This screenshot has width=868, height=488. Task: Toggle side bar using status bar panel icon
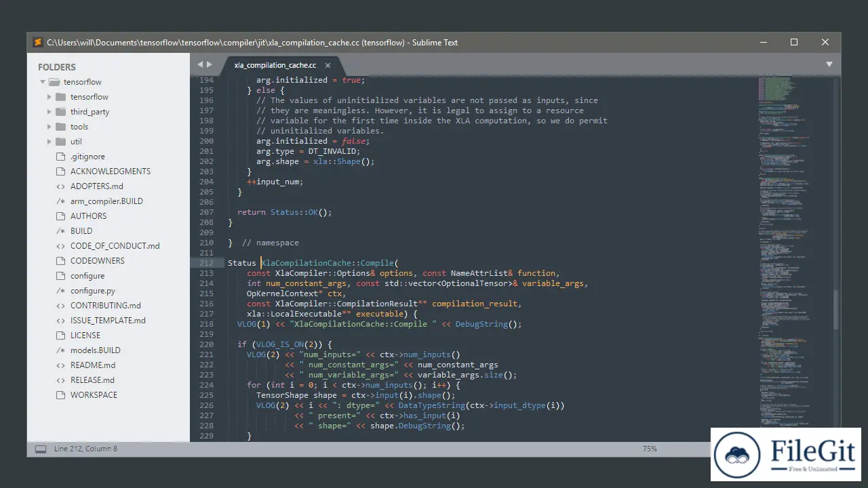point(41,449)
